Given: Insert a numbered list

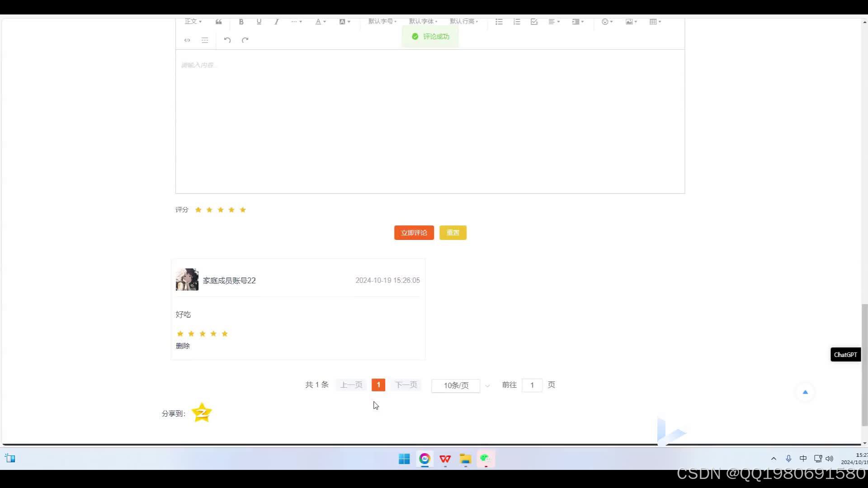Looking at the screenshot, I should tap(517, 22).
